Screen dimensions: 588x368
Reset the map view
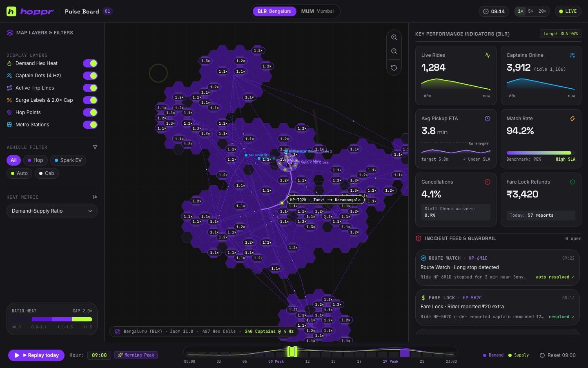click(394, 68)
